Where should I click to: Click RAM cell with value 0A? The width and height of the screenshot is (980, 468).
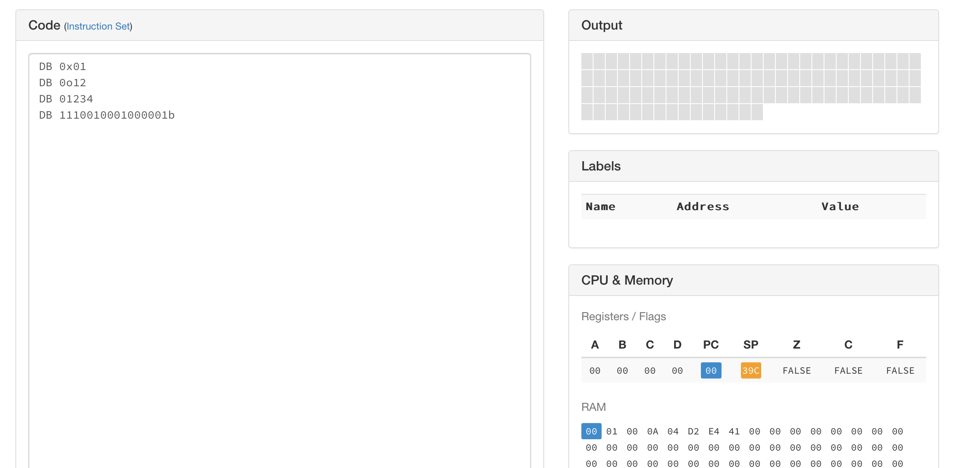pos(653,431)
